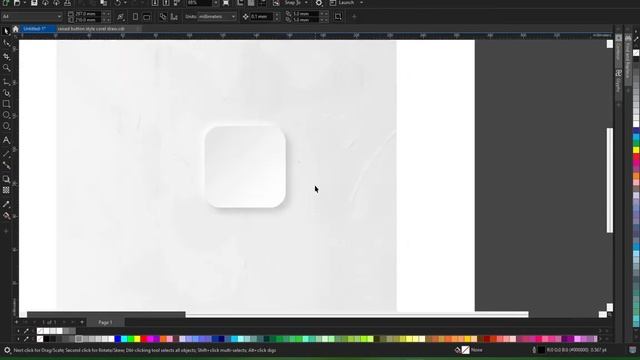Click the quick customize plus on property bar

(x=354, y=17)
